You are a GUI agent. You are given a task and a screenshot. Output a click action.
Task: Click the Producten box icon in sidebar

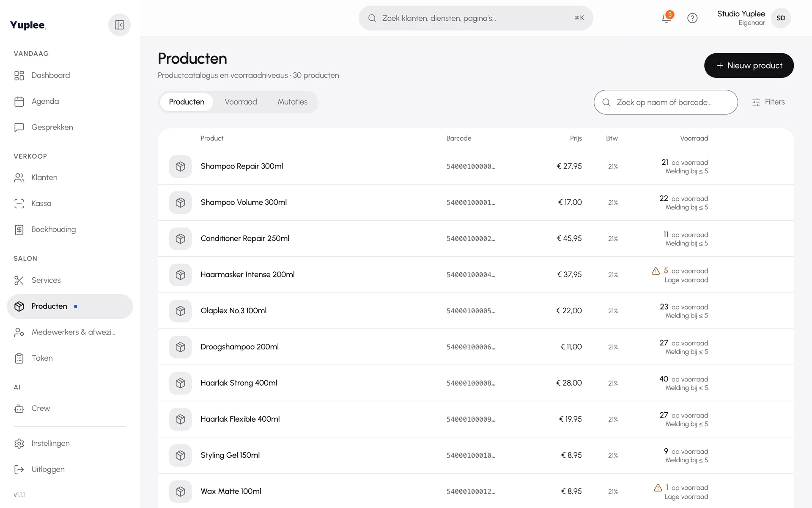19,306
